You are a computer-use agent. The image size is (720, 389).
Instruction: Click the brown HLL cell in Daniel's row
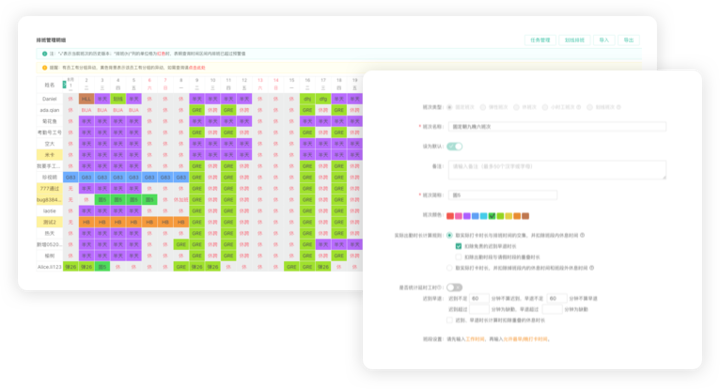[86, 99]
